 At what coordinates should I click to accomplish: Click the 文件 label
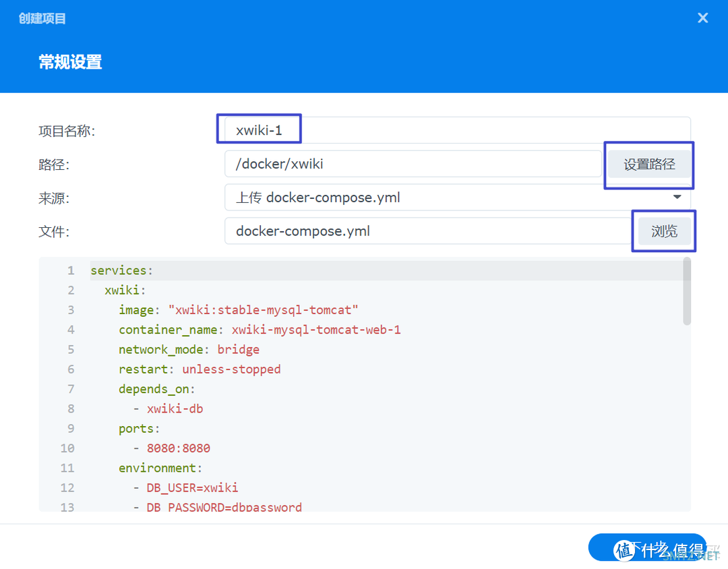click(x=54, y=231)
